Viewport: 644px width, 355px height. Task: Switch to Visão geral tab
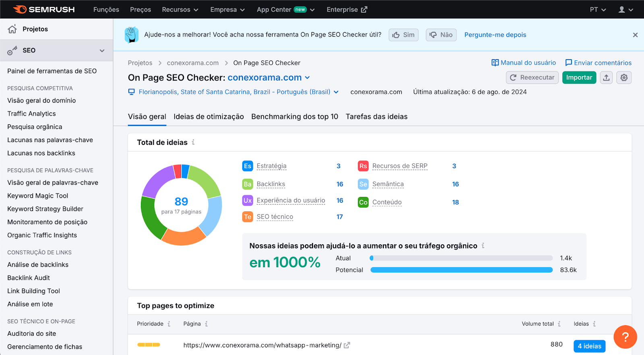pos(147,116)
